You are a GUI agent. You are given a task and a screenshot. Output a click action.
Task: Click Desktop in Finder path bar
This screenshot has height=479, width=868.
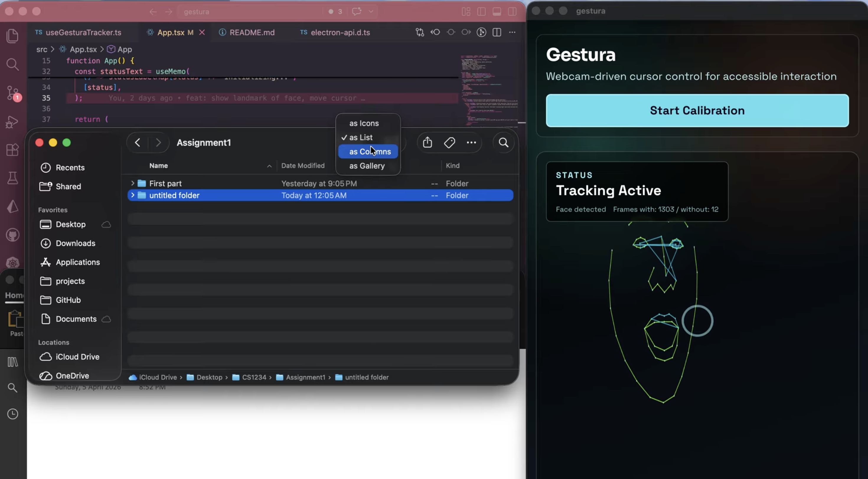(205, 377)
